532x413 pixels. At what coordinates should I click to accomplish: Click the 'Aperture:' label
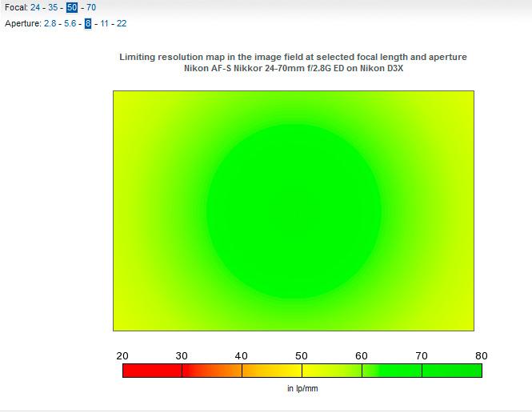click(x=23, y=23)
